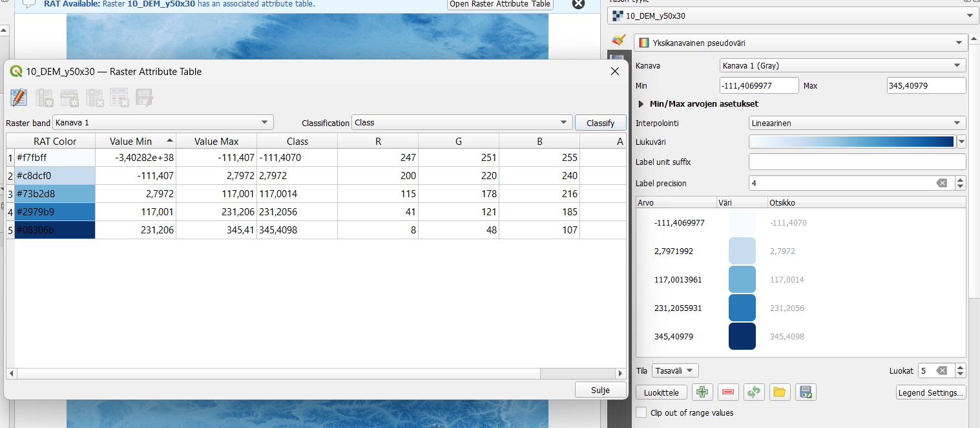Image resolution: width=980 pixels, height=428 pixels.
Task: Click the color swatch for value 345,40979
Action: pyautogui.click(x=742, y=336)
